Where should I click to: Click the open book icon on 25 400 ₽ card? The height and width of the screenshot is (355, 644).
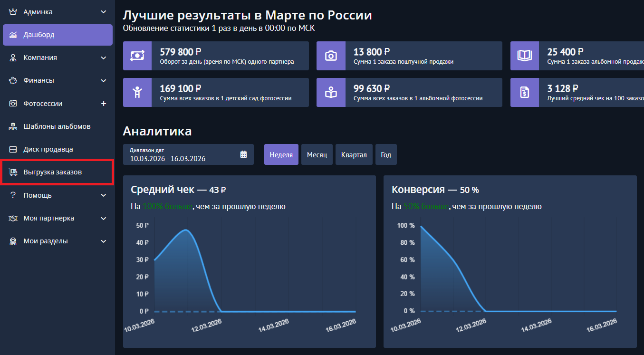(525, 56)
